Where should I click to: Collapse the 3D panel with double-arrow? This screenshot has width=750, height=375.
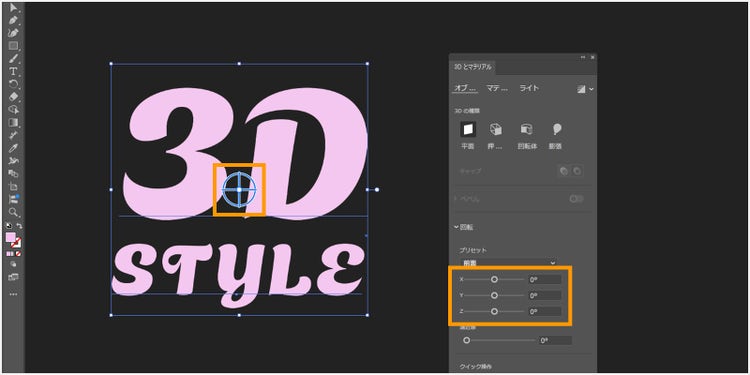[583, 57]
